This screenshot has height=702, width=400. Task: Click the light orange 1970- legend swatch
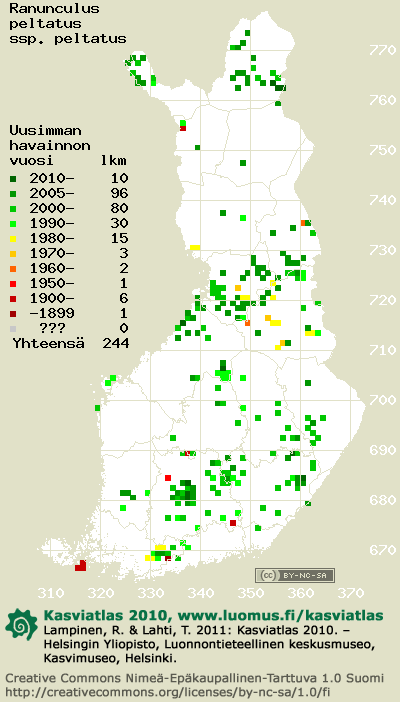point(13,254)
